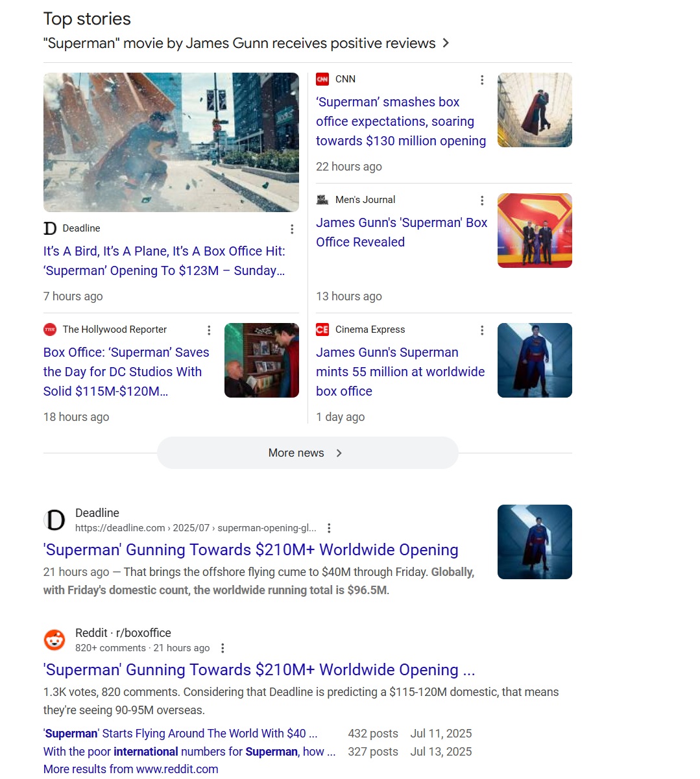The width and height of the screenshot is (700, 779).
Task: Open the Cinema Express story's options menu
Action: (x=482, y=330)
